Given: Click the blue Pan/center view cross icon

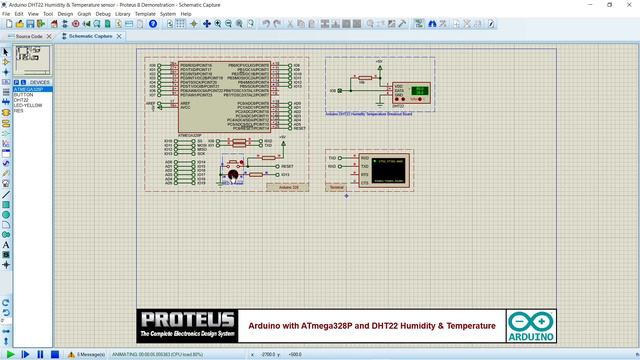Looking at the screenshot, I should [207, 24].
